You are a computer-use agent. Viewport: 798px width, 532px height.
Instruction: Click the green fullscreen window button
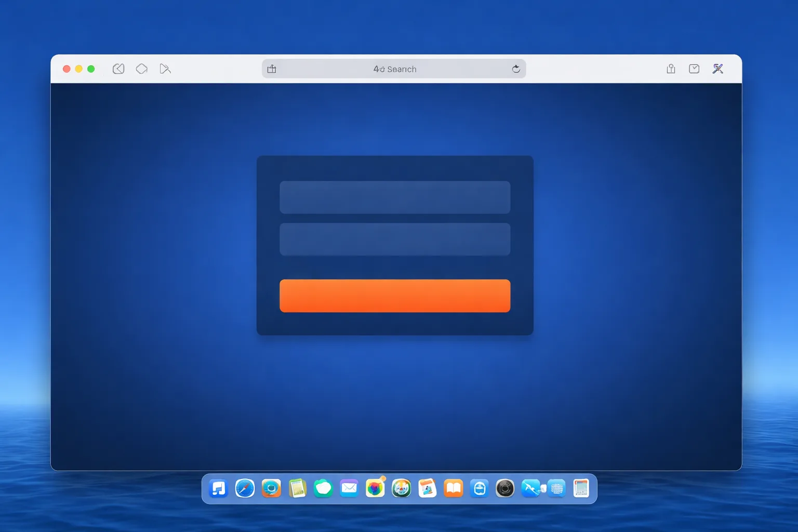(91, 69)
